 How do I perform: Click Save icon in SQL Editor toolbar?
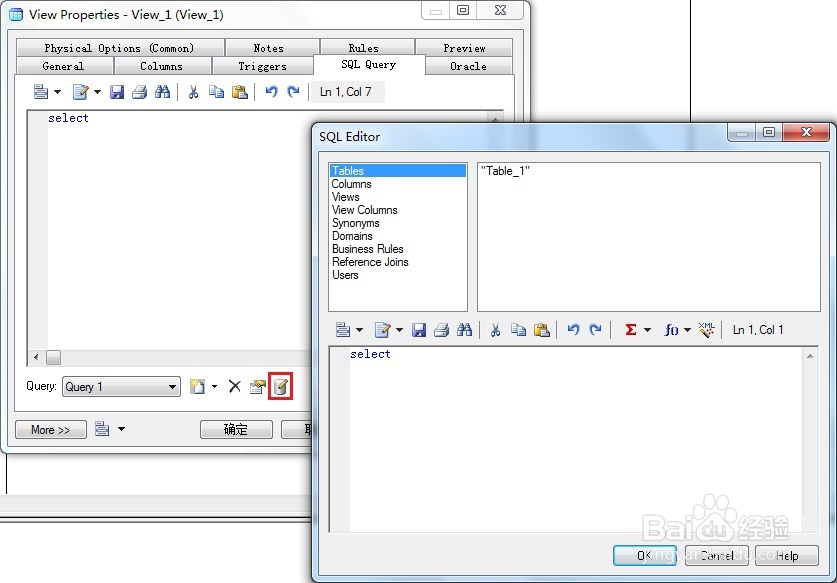pyautogui.click(x=419, y=330)
